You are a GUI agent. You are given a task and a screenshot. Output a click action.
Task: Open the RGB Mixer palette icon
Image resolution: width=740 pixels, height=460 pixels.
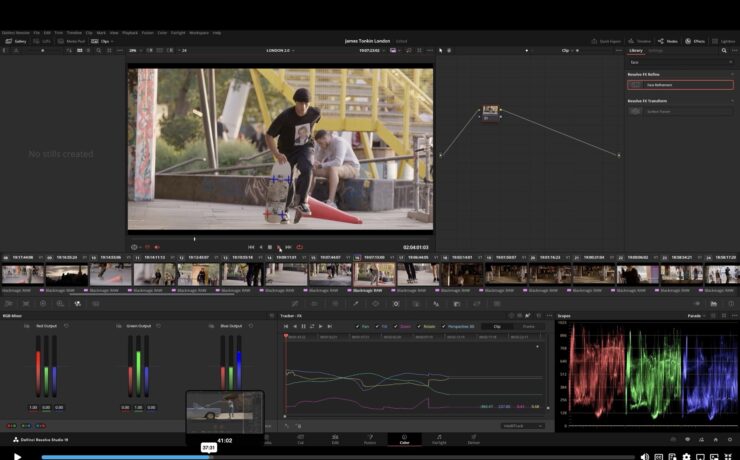pyautogui.click(x=78, y=304)
